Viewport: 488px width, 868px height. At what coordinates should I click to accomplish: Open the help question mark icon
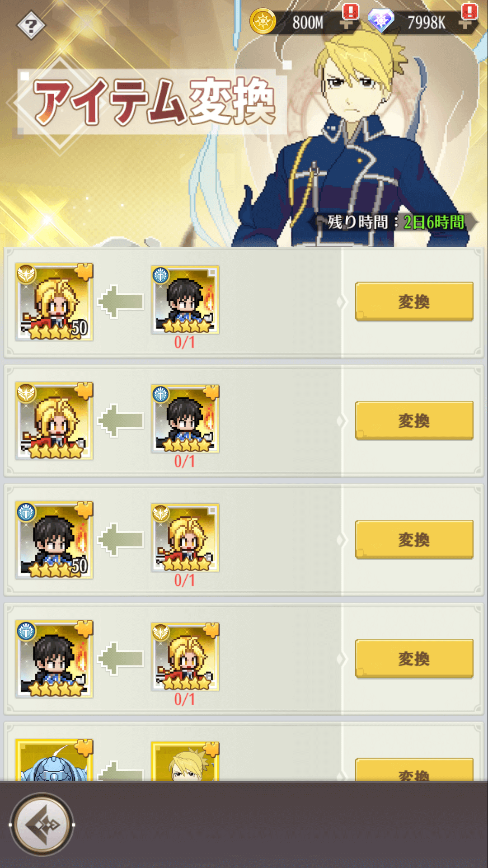pyautogui.click(x=31, y=25)
